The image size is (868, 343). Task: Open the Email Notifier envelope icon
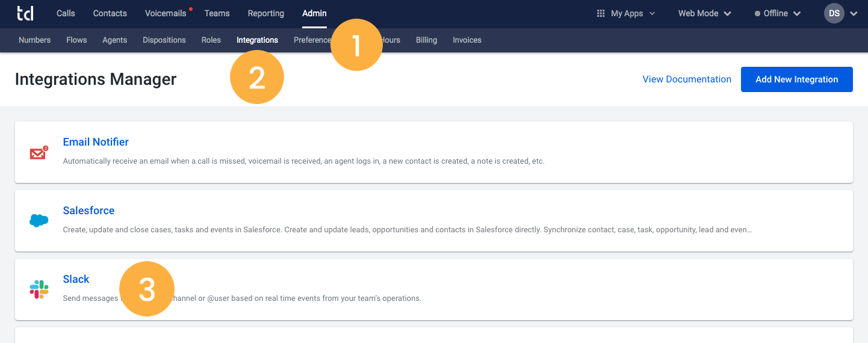coord(39,153)
